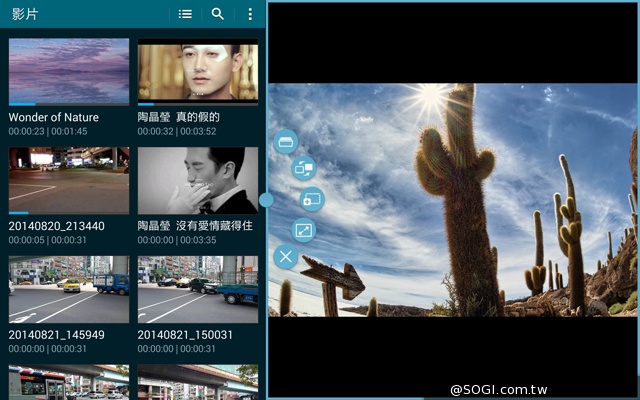Maximize the window with expand arrows icon
This screenshot has width=640, height=400.
pyautogui.click(x=304, y=230)
